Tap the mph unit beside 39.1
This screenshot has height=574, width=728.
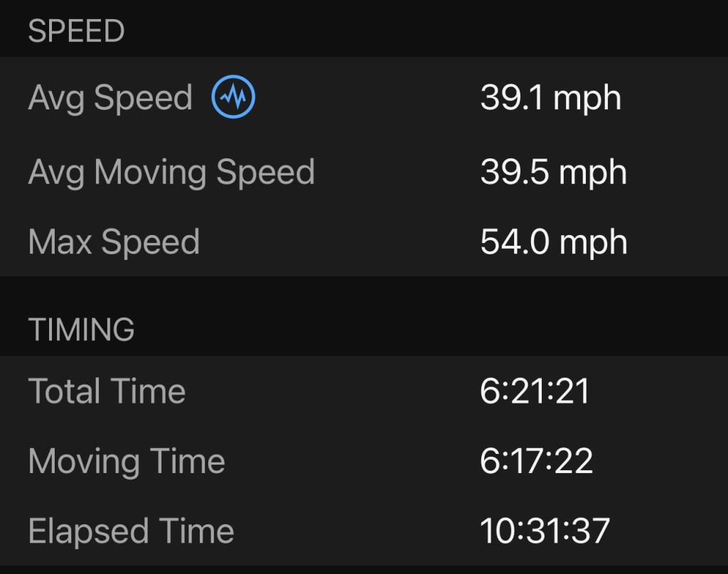click(x=587, y=99)
